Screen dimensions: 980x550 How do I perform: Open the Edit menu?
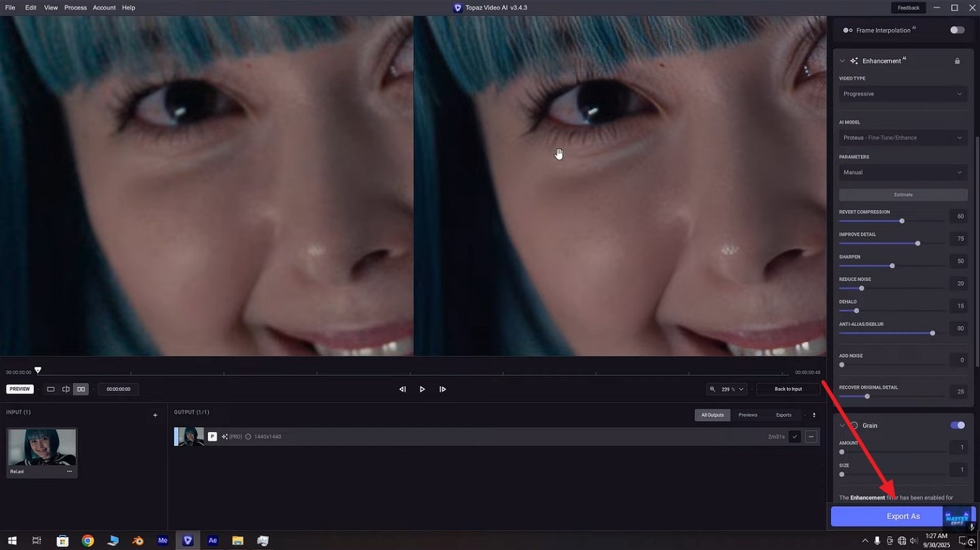(31, 8)
